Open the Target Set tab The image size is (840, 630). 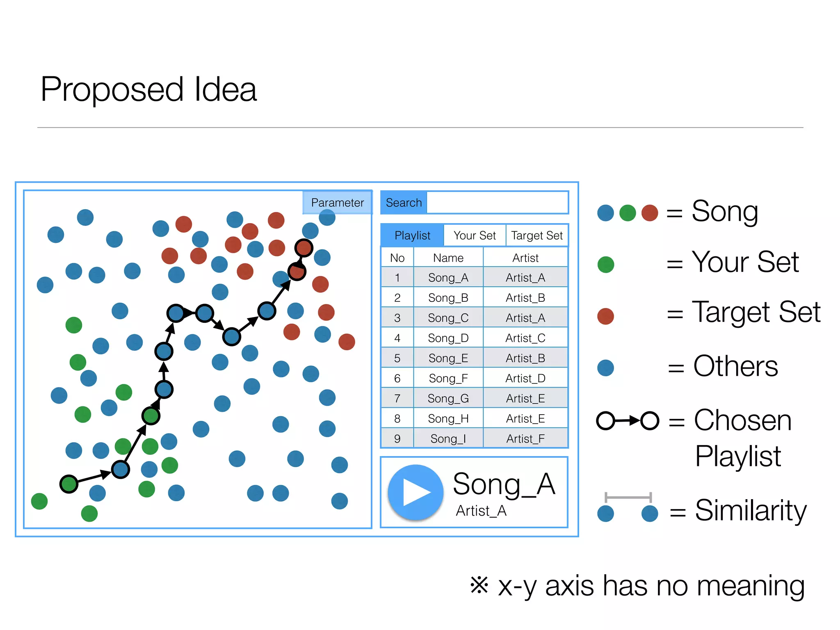tap(536, 235)
